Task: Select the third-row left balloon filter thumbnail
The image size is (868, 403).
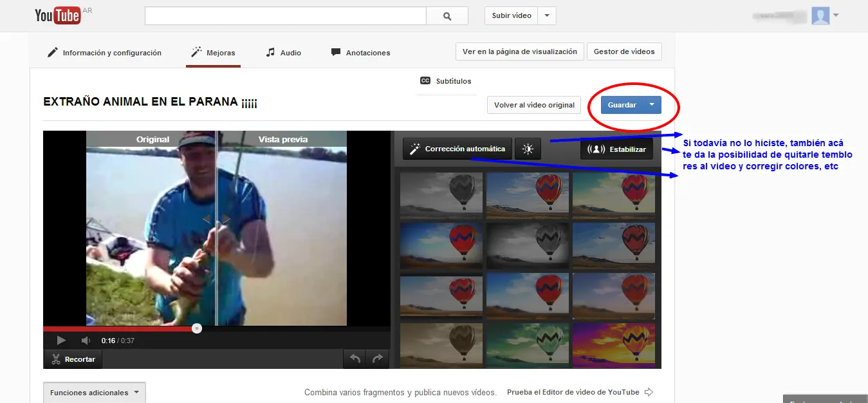Action: (441, 296)
